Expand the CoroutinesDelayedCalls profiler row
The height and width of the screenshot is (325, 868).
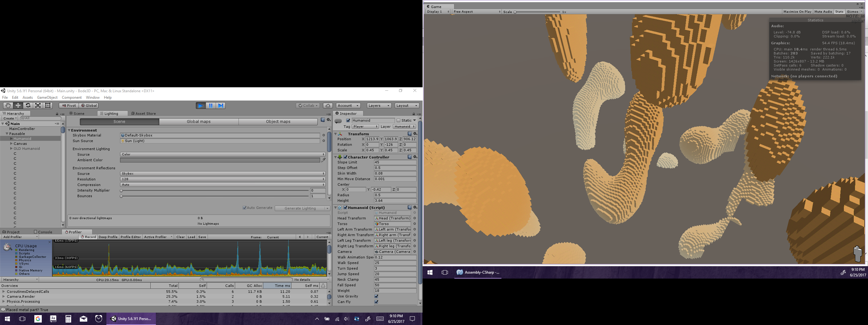[3, 292]
